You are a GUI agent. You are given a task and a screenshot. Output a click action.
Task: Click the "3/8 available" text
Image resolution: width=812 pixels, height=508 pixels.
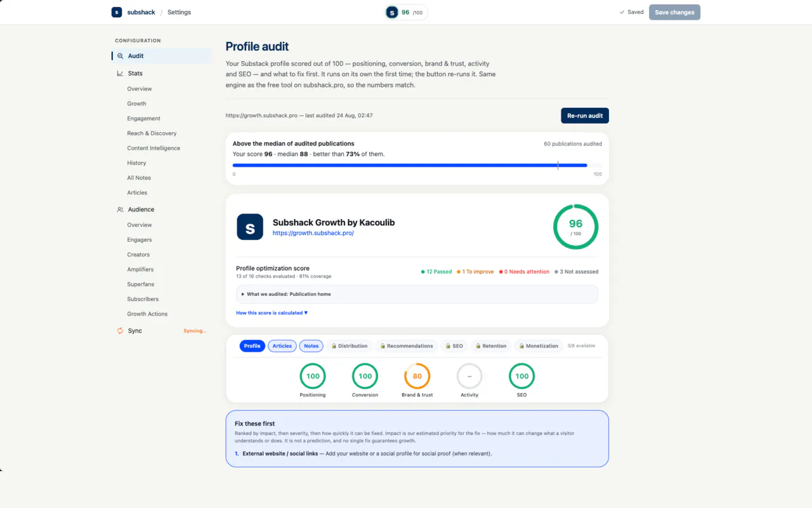[x=581, y=346]
